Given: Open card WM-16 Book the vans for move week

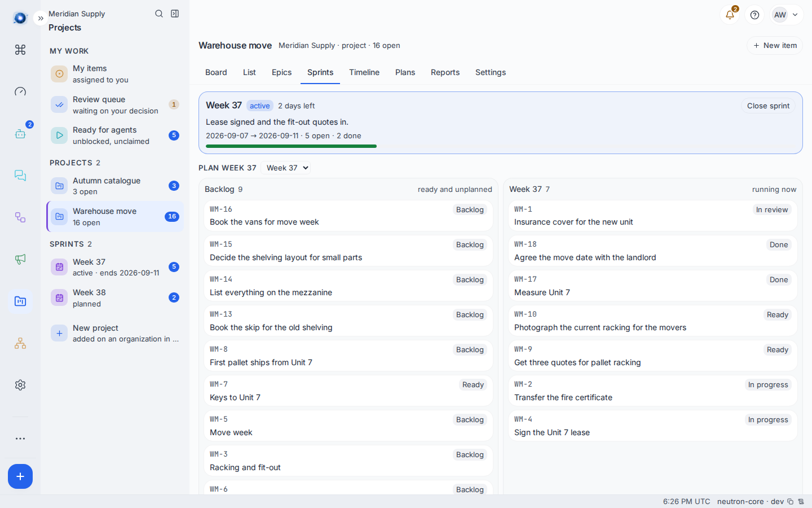Looking at the screenshot, I should (348, 216).
